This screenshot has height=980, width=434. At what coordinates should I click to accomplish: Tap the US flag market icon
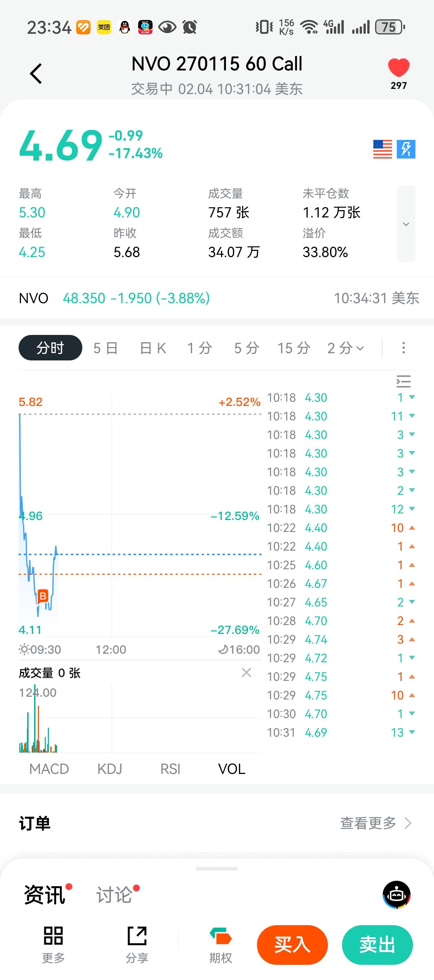click(382, 149)
